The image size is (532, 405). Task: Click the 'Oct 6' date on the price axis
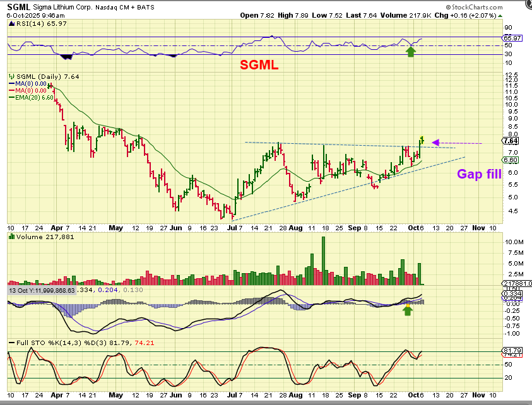point(416,228)
